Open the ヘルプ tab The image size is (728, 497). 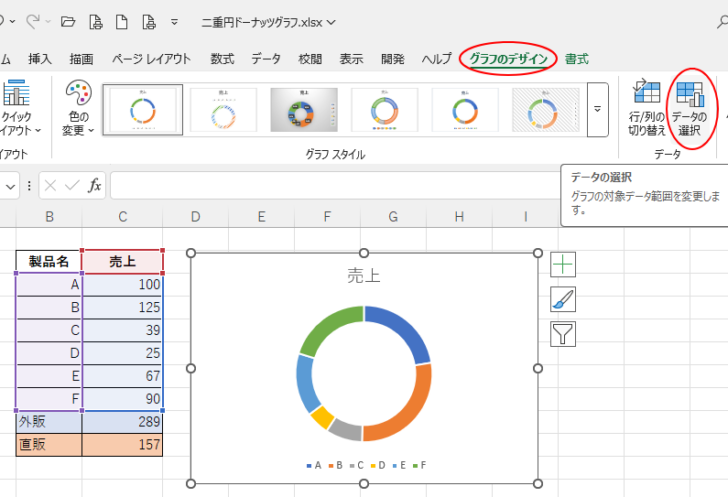(436, 59)
